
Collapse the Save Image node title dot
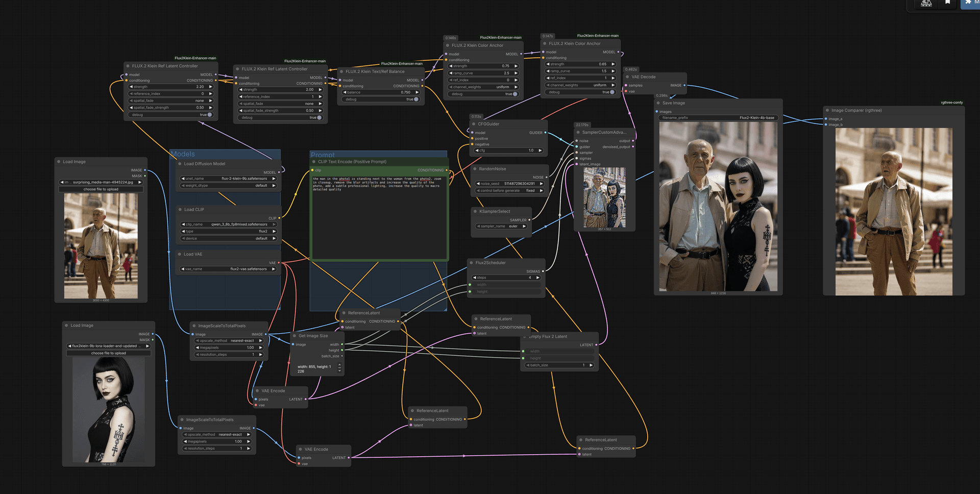(x=658, y=103)
